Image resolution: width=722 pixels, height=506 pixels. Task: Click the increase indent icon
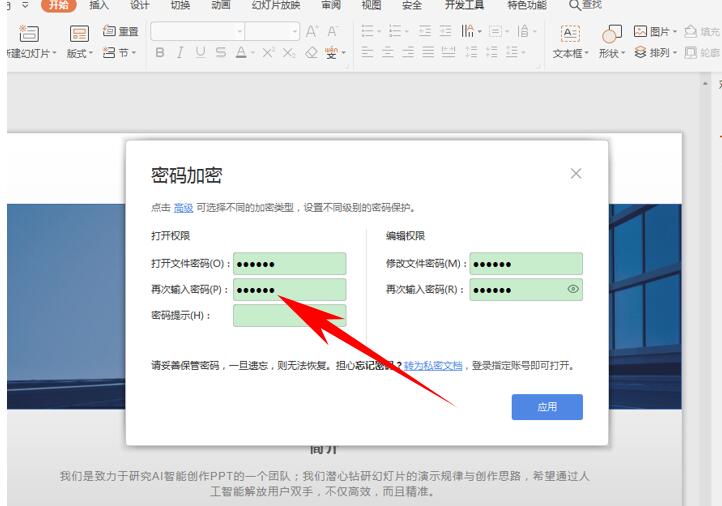point(445,32)
